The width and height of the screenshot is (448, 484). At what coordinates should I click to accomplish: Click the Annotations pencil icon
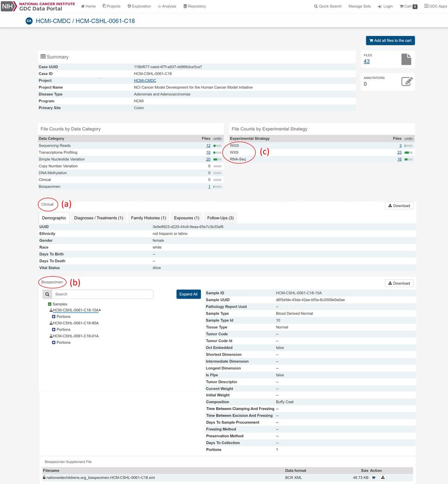407,81
